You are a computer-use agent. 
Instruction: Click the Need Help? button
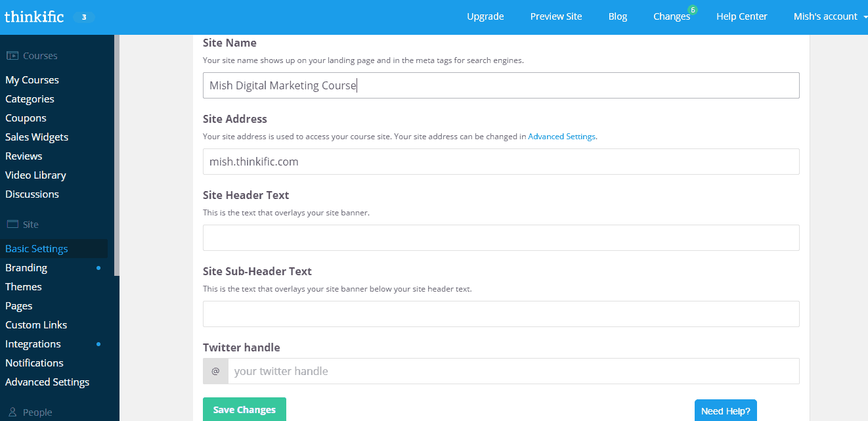pos(726,411)
